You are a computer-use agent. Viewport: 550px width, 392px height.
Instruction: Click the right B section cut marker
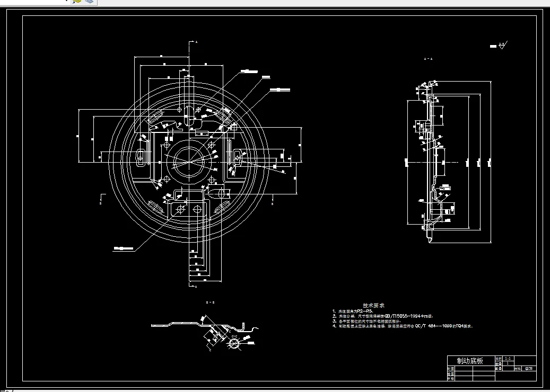(x=272, y=199)
